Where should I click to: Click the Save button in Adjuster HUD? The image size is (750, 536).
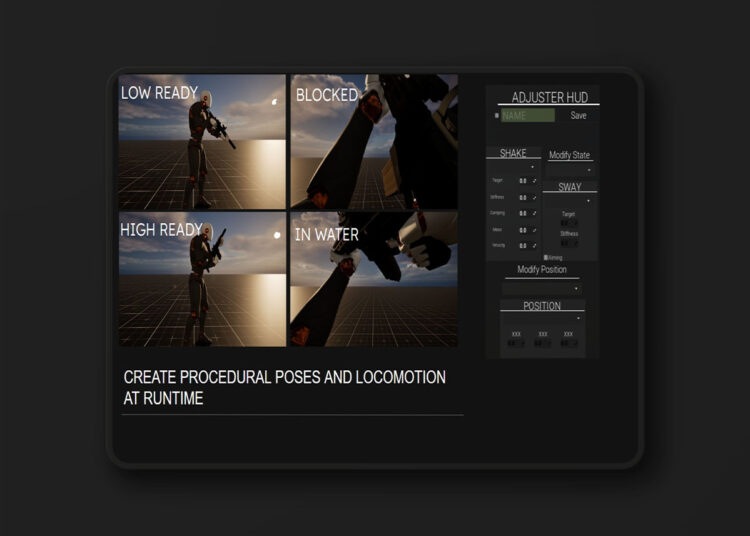pyautogui.click(x=578, y=116)
